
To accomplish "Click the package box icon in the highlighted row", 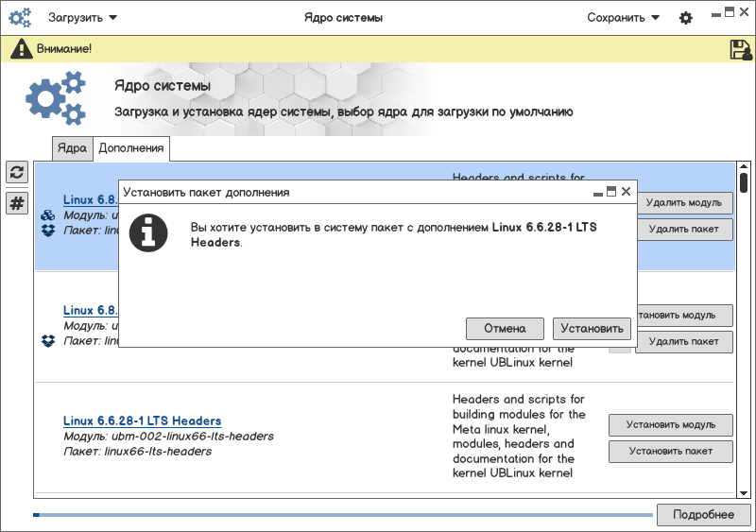I will tap(48, 231).
